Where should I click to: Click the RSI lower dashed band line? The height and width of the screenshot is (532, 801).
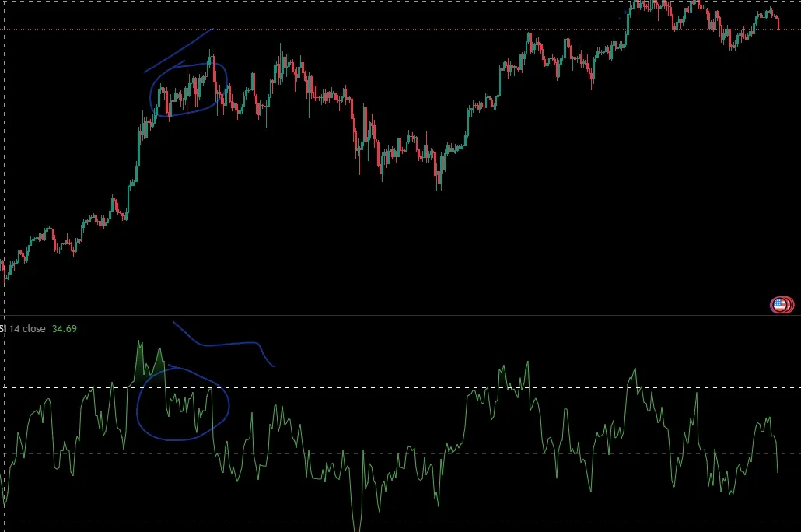click(400, 520)
